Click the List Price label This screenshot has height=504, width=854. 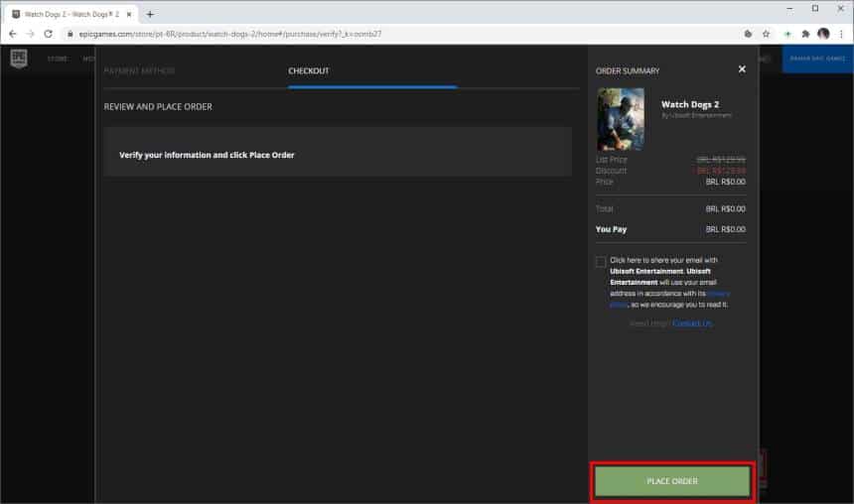611,160
